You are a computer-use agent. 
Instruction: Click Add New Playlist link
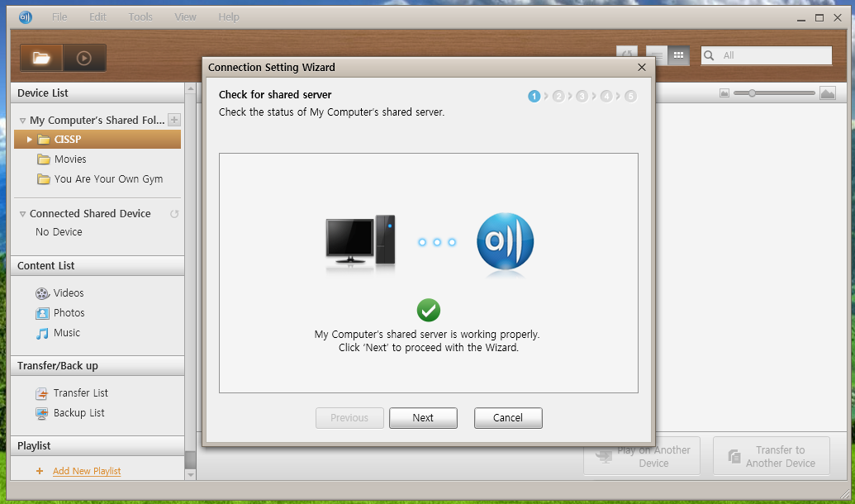tap(87, 471)
